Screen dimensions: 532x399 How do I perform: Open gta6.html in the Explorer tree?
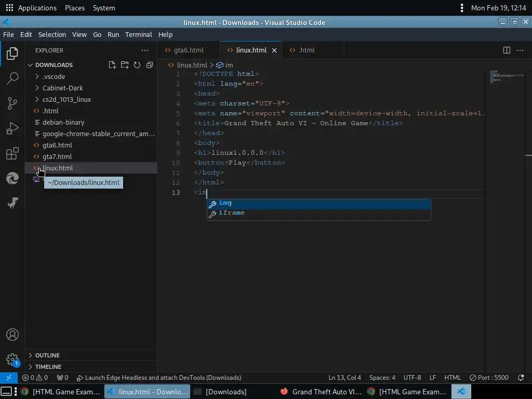tap(91, 145)
